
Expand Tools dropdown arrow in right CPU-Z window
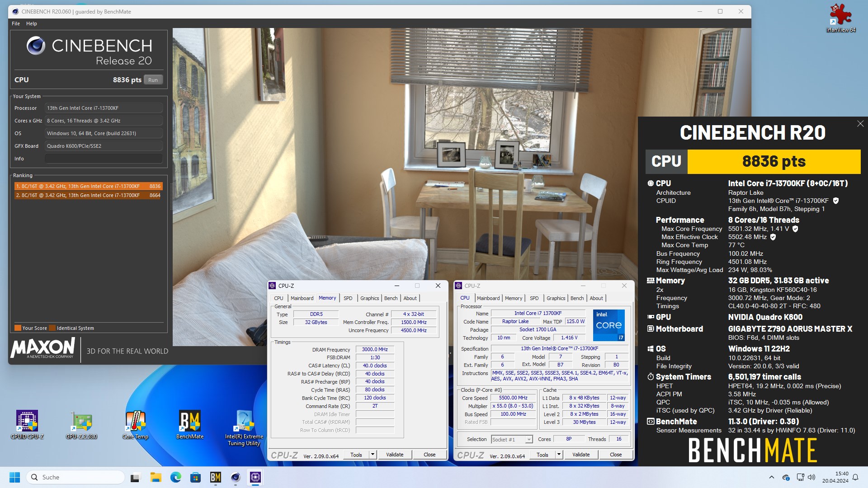point(559,455)
